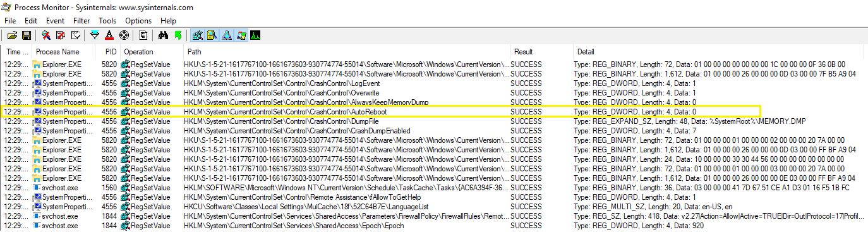Jump to object with the green arrow icon
868x232 pixels.
[x=178, y=35]
